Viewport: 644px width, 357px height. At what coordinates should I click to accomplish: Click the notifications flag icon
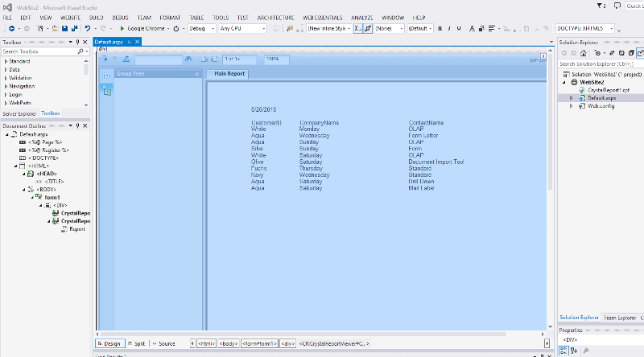600,6
